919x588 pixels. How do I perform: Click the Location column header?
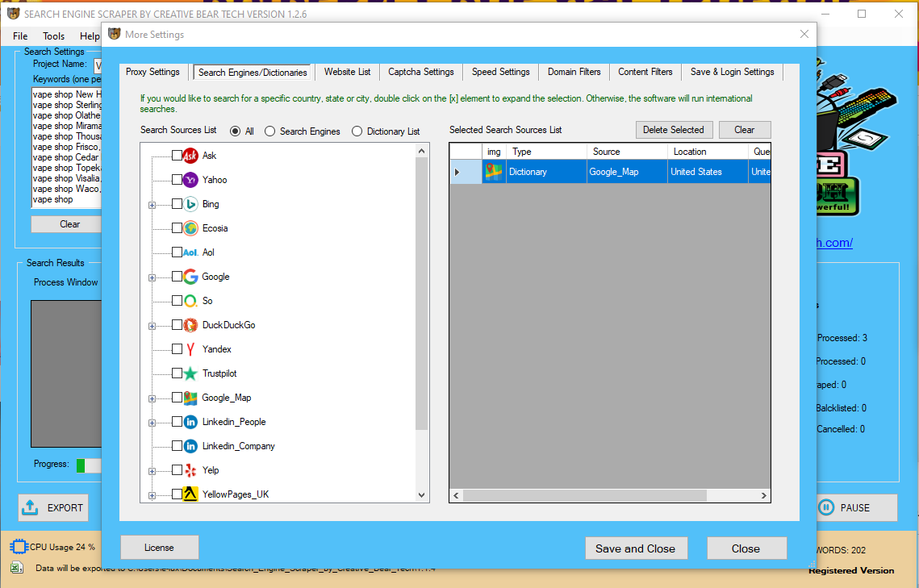(708, 152)
